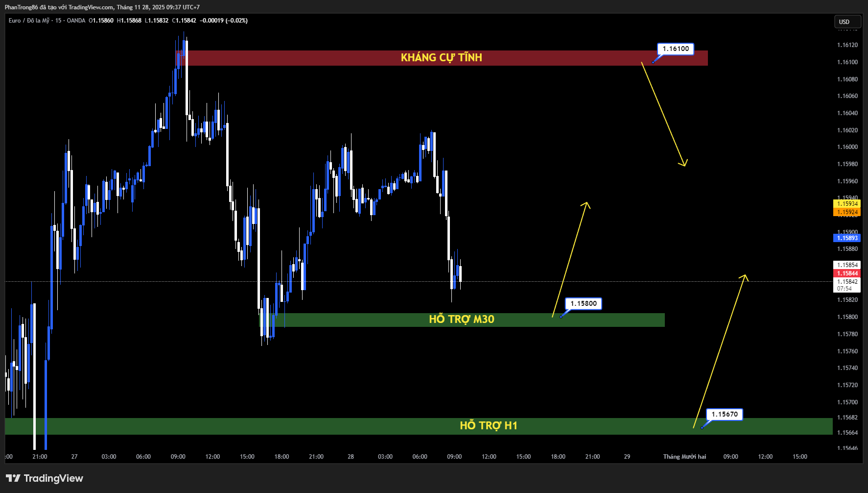Click the 1.15700 price axis label
The image size is (868, 493).
click(847, 402)
